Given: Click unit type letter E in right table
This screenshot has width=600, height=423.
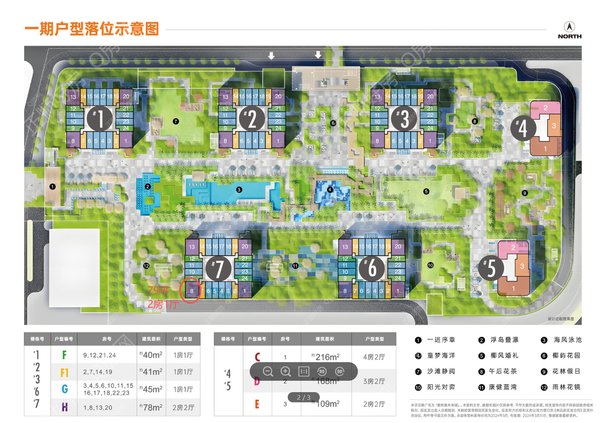Looking at the screenshot, I should pyautogui.click(x=257, y=404).
